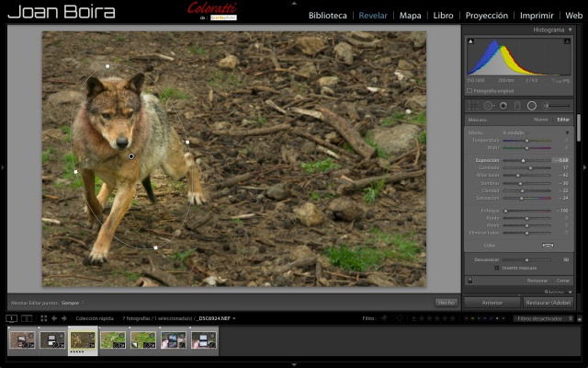The height and width of the screenshot is (368, 588).
Task: Click the radial filter center pin on wolf
Action: [130, 156]
